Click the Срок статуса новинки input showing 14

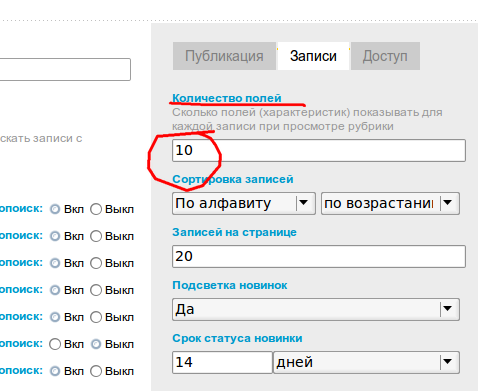222,362
